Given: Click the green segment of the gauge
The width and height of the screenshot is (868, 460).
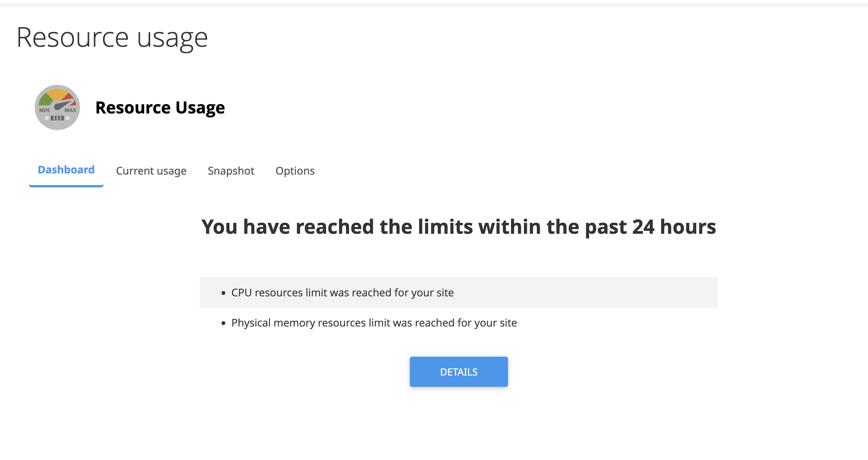Looking at the screenshot, I should [45, 100].
